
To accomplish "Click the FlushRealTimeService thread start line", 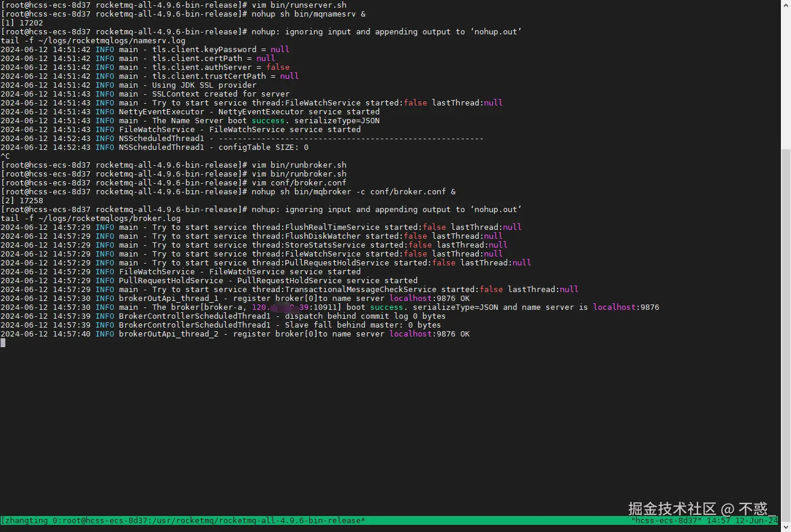I will pyautogui.click(x=261, y=227).
